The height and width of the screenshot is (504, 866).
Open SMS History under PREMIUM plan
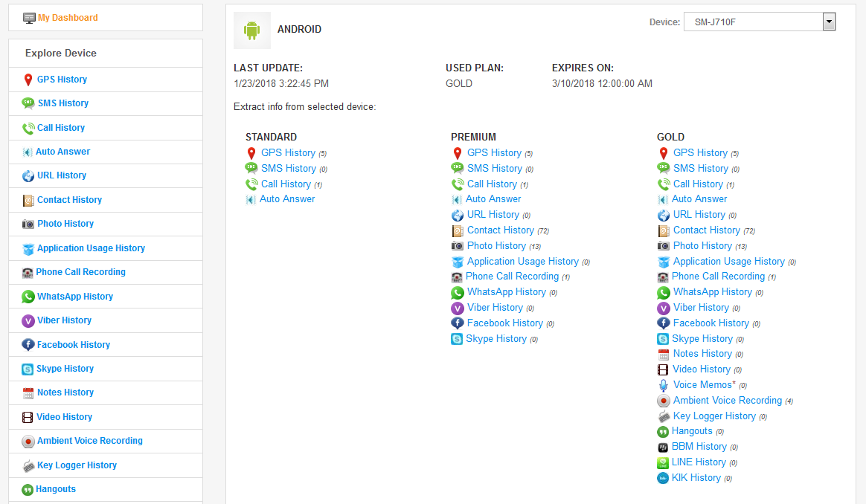[495, 168]
